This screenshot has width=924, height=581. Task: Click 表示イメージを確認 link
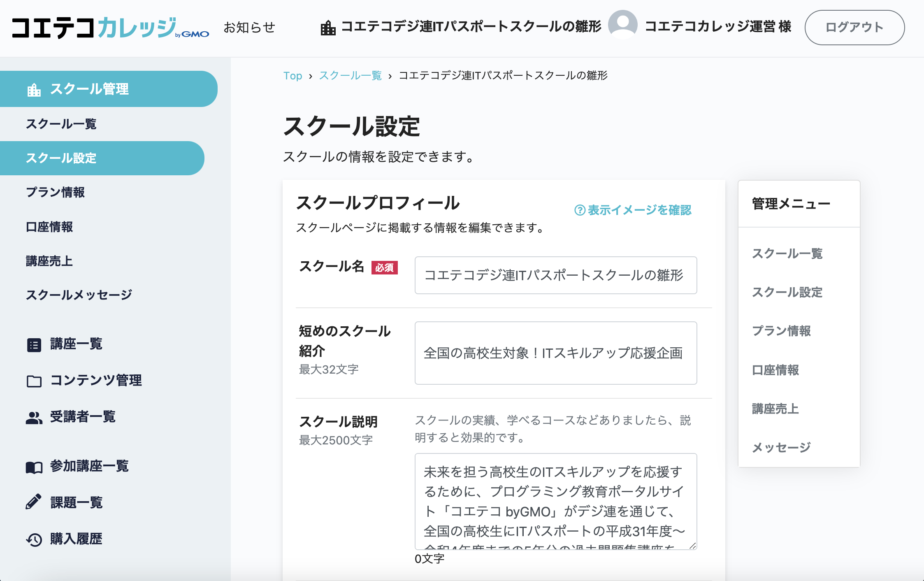point(639,210)
